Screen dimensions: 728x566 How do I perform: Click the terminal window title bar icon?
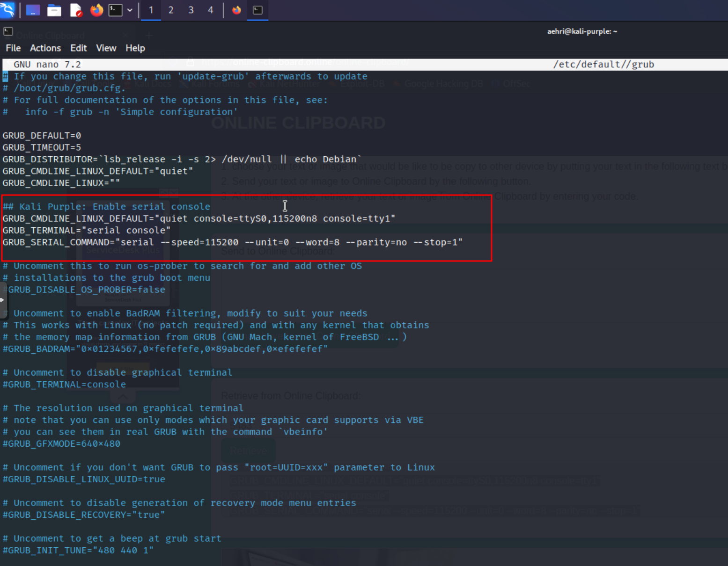pyautogui.click(x=8, y=31)
